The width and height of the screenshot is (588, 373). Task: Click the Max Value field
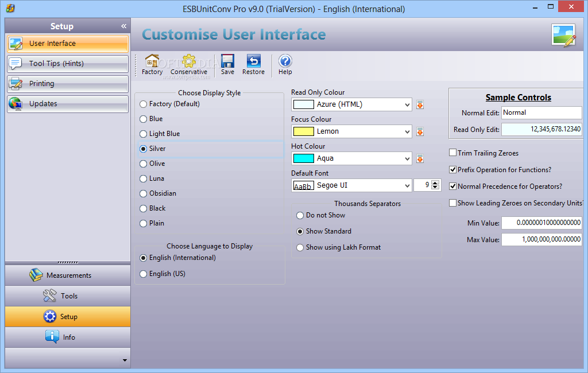541,239
